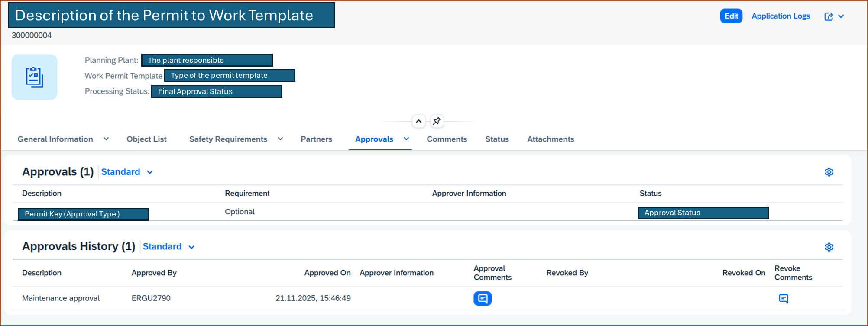View approval comments for Maintenance approval
868x326 pixels.
pos(482,298)
